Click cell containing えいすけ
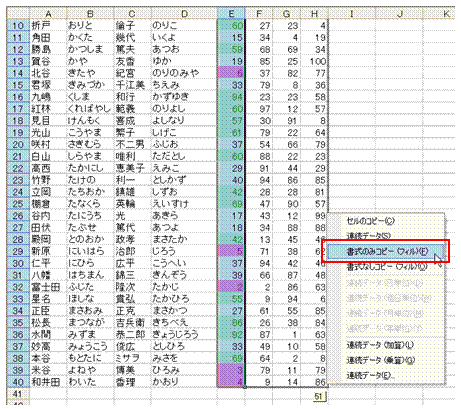Screen dimensions: 461x409 [x=184, y=204]
